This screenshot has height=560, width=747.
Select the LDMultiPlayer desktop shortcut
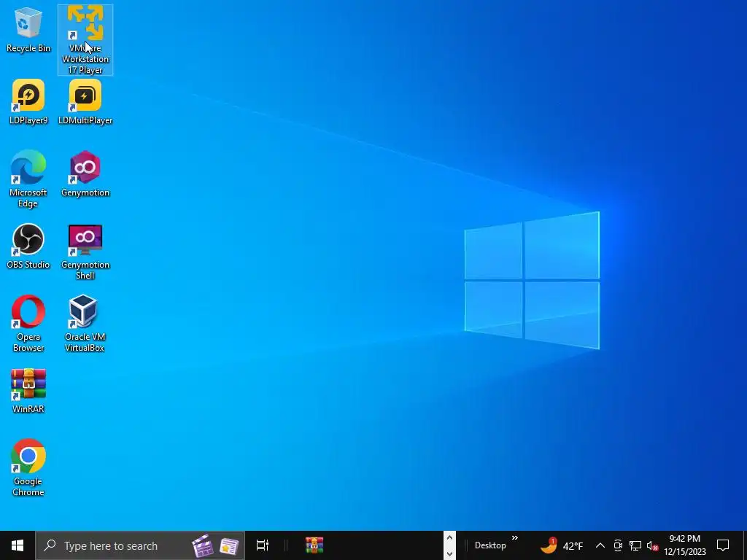85,102
